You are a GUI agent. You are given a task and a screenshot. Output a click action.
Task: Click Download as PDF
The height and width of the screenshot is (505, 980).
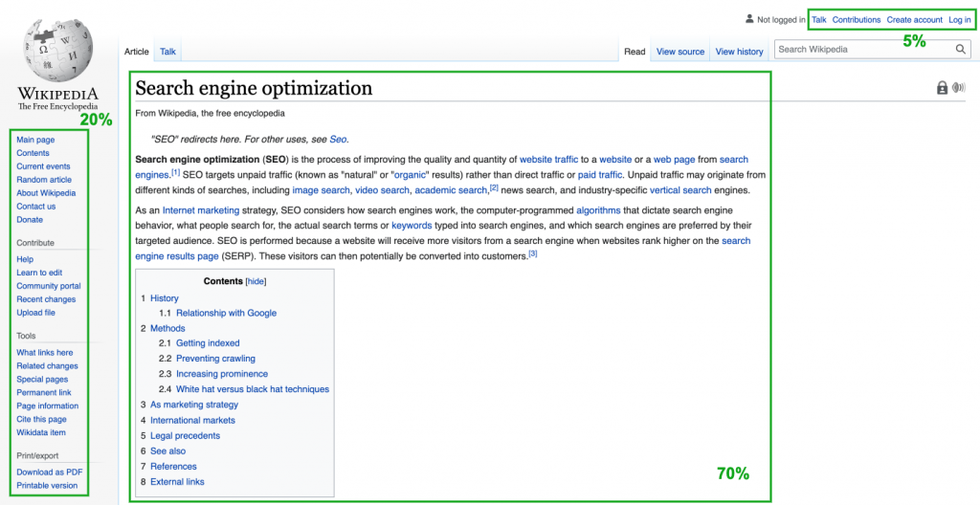(50, 472)
